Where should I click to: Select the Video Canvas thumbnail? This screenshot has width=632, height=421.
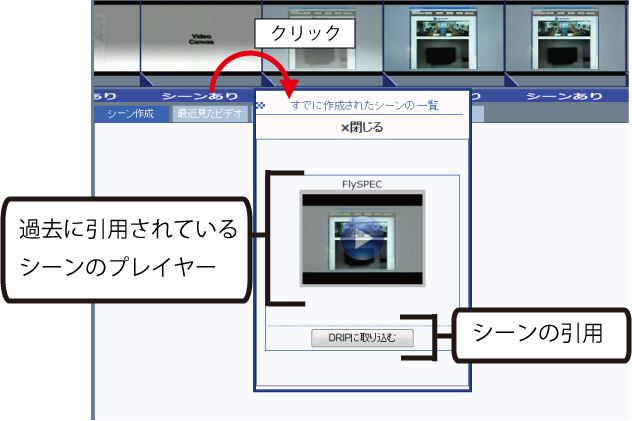(202, 39)
